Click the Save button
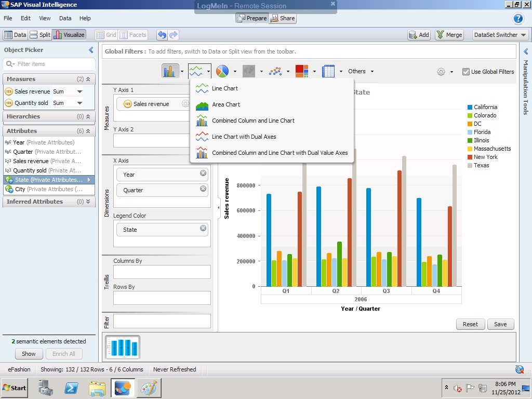The image size is (532, 399). [x=500, y=324]
